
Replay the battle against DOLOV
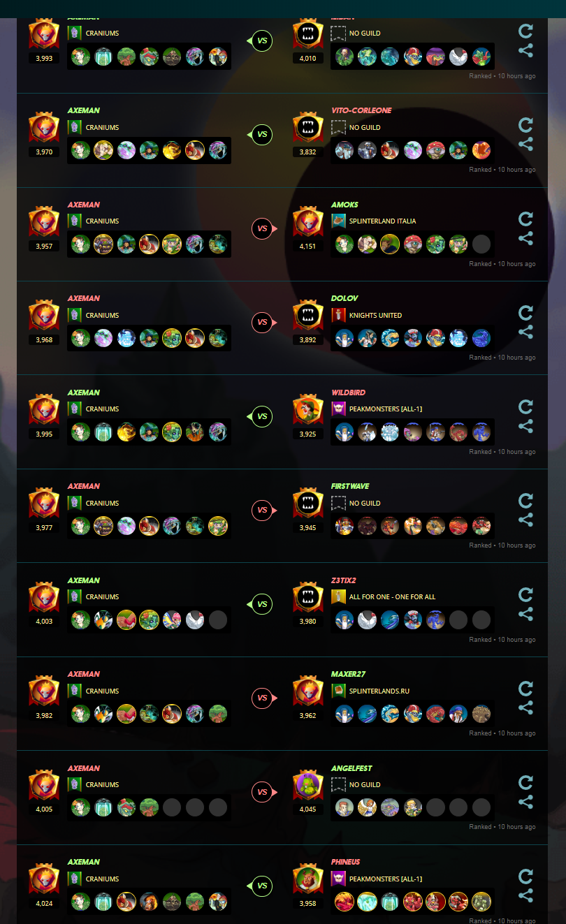[x=525, y=313]
